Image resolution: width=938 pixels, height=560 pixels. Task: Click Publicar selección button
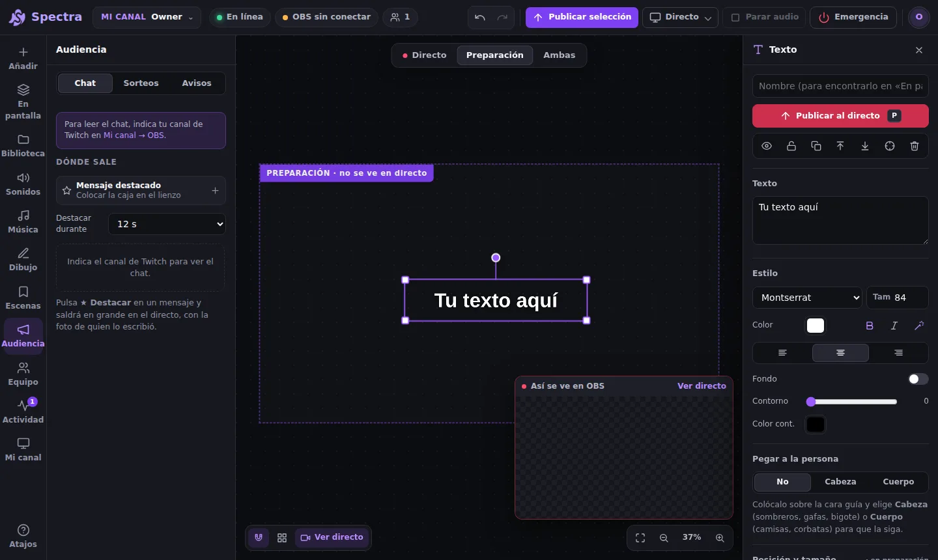[582, 18]
